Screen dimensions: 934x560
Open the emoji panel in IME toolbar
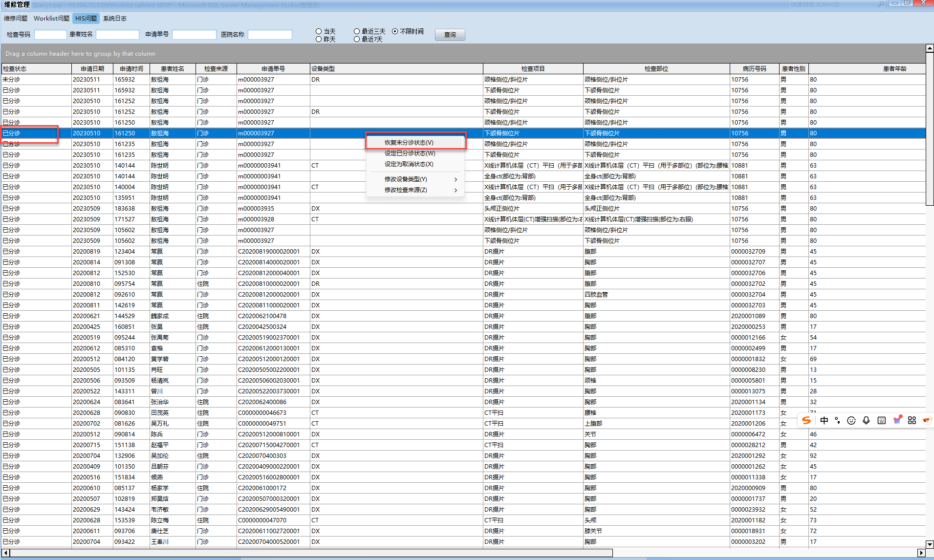click(x=851, y=420)
